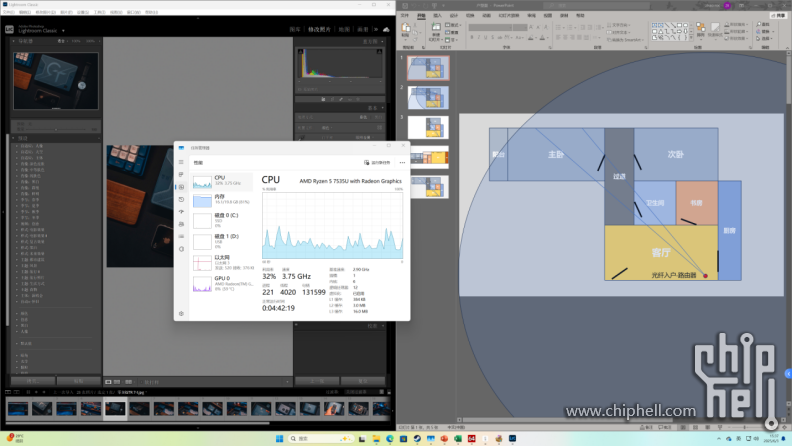Click Lightroom Reset button below right panel
The image size is (792, 446).
[x=363, y=381]
